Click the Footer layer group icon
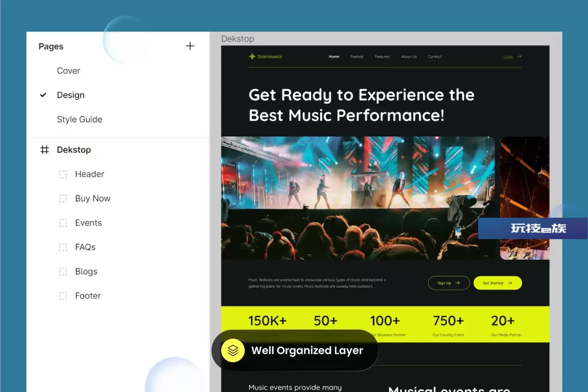This screenshot has height=392, width=588. coord(63,296)
